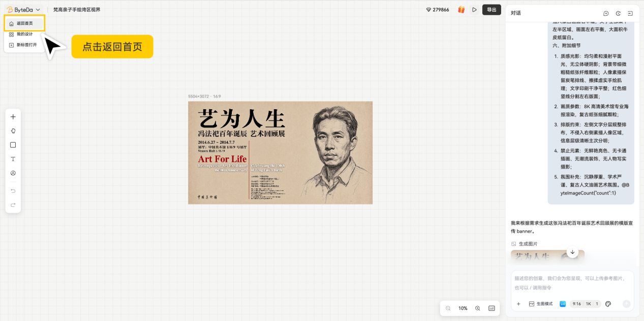644x321 pixels.
Task: Click the prompt input field 描述您的创意
Action: click(572, 283)
